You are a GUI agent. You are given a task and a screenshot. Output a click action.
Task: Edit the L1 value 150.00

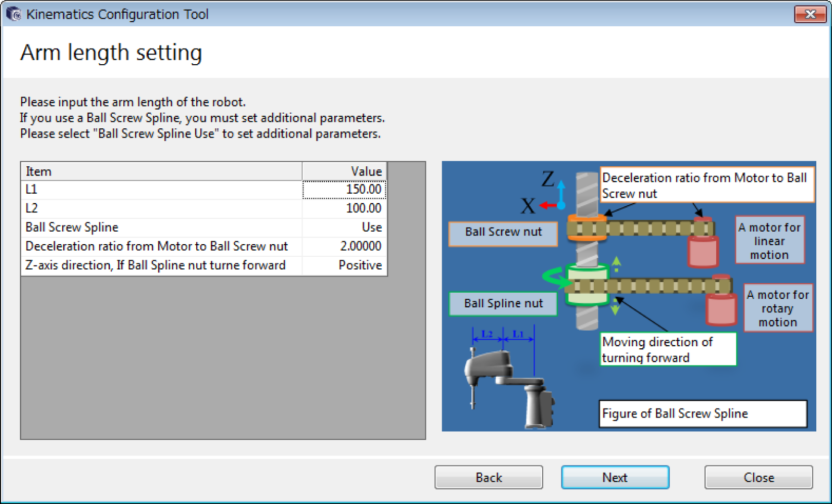(x=344, y=190)
